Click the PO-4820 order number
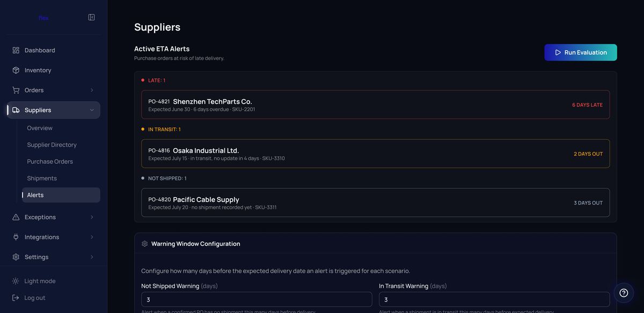 (x=159, y=199)
